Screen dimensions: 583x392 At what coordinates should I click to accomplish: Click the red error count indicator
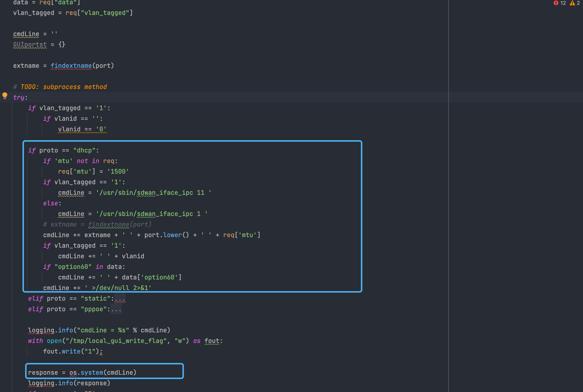coord(559,3)
